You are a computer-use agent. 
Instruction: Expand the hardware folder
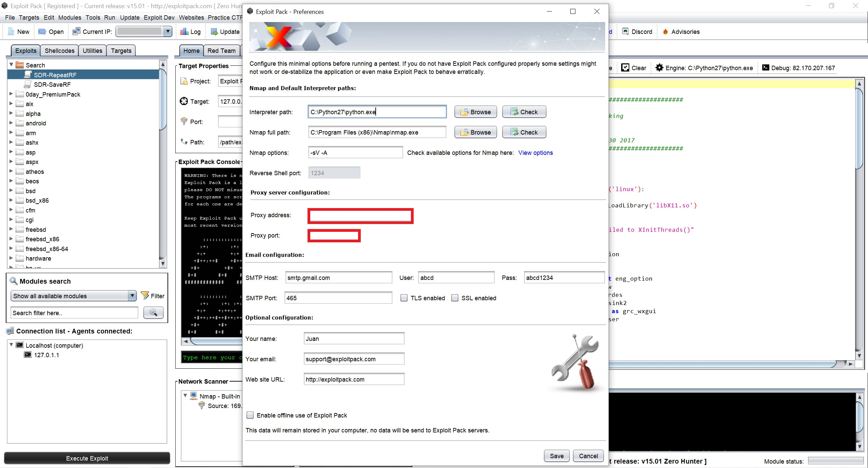(x=11, y=258)
